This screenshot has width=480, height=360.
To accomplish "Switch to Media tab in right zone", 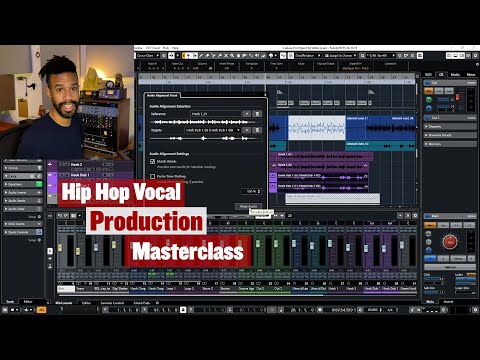I will tap(455, 75).
